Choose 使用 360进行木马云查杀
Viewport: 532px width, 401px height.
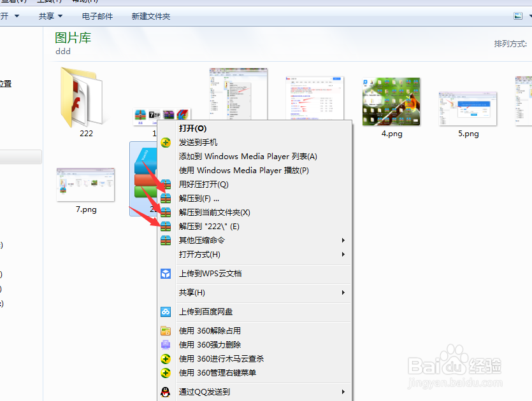pyautogui.click(x=255, y=358)
